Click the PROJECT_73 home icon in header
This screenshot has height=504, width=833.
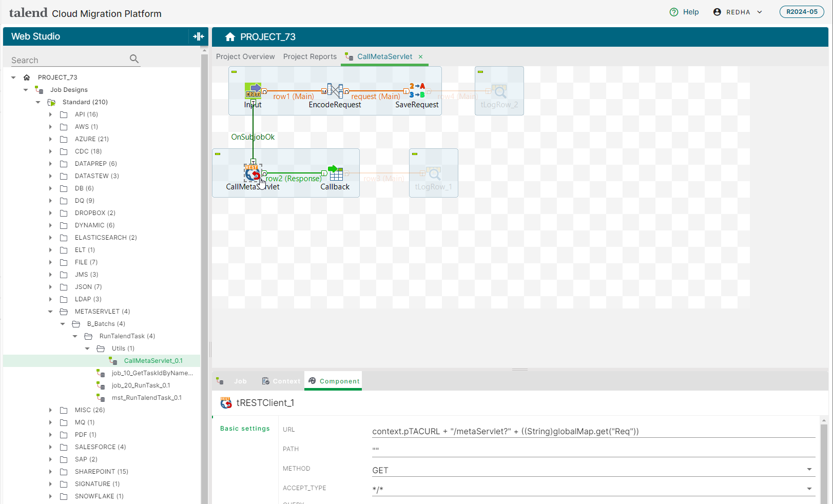(x=230, y=37)
